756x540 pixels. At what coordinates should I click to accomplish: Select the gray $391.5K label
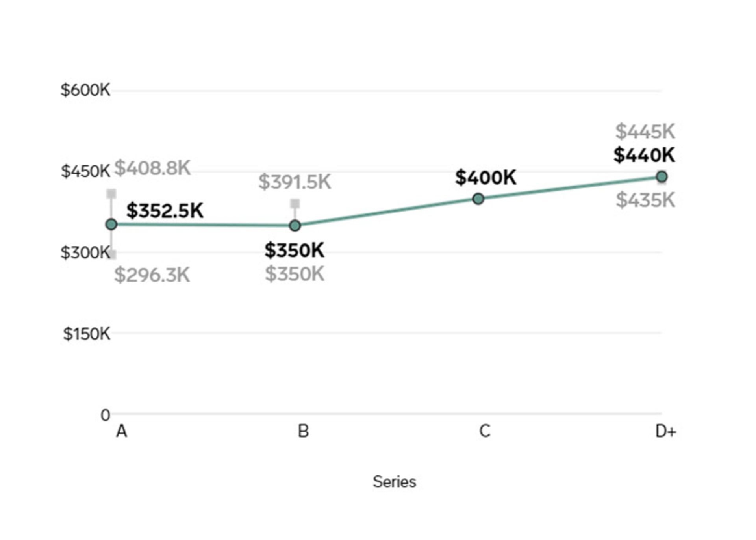295,182
